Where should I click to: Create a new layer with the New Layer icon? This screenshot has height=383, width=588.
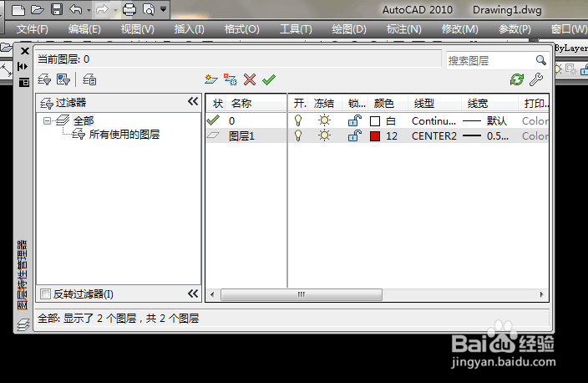coord(211,79)
